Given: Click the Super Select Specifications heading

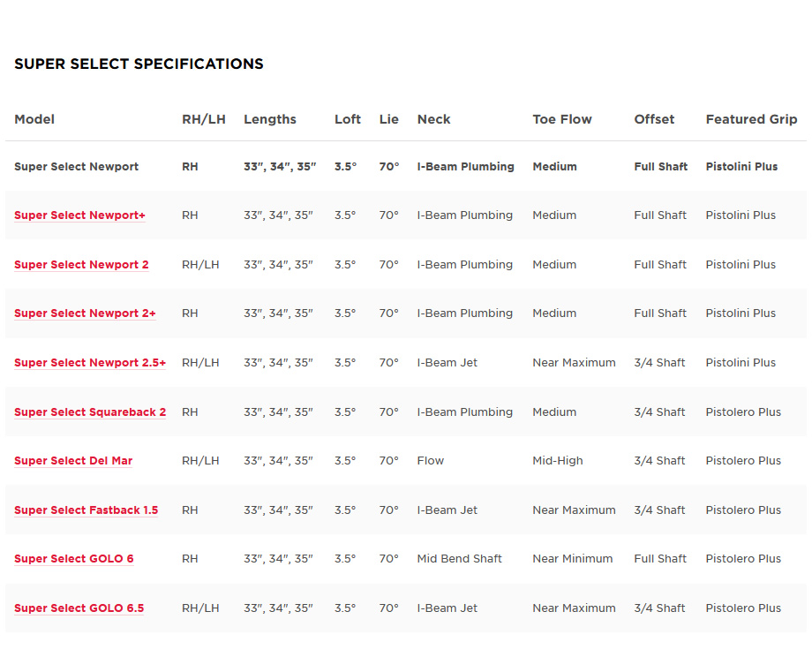Looking at the screenshot, I should (x=139, y=64).
